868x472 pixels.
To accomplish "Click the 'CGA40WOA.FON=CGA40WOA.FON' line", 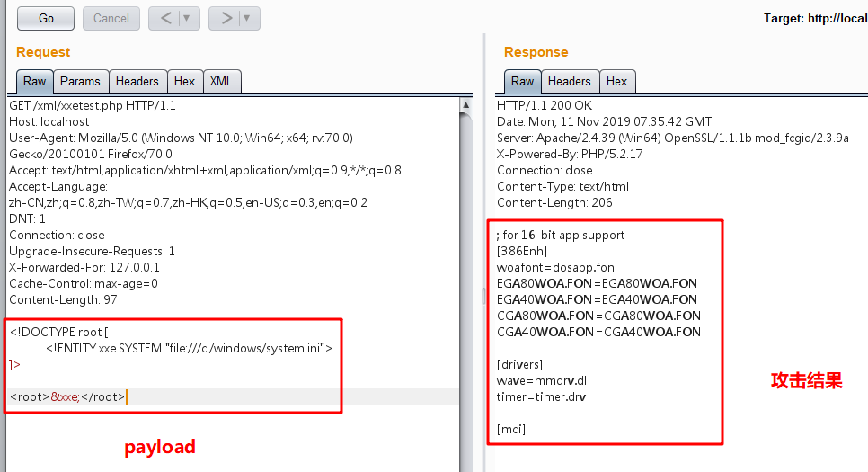I will click(x=598, y=332).
